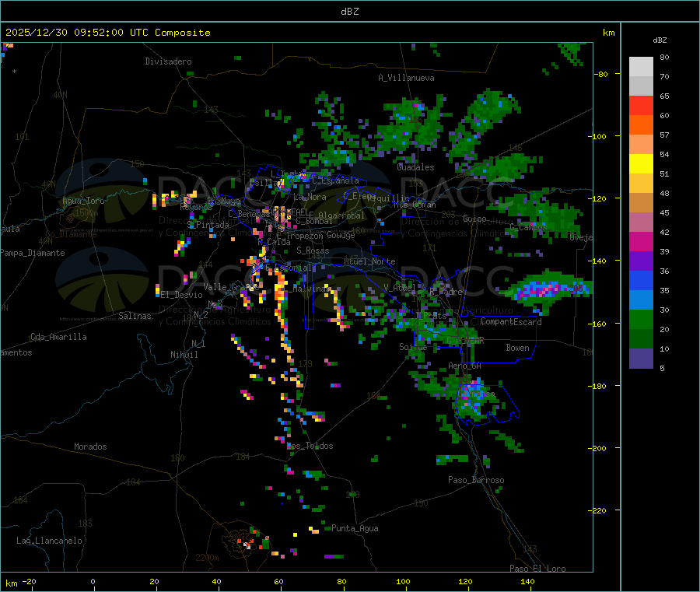Click the 'Los_Toldos' place label

coord(310,446)
